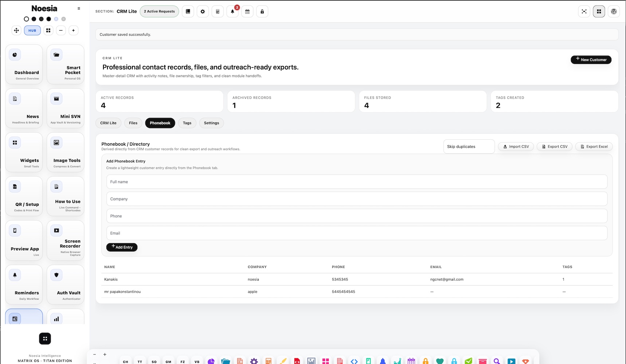This screenshot has width=626, height=364.
Task: Click the four-squares icon right of HUB
Action: 48,31
